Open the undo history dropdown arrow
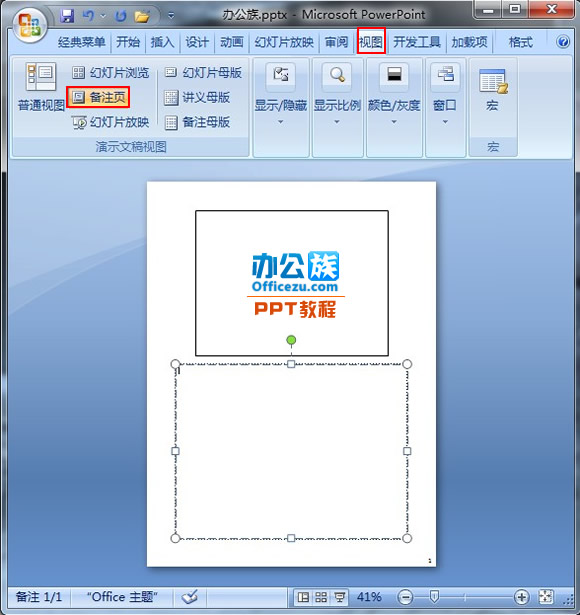 pyautogui.click(x=103, y=16)
